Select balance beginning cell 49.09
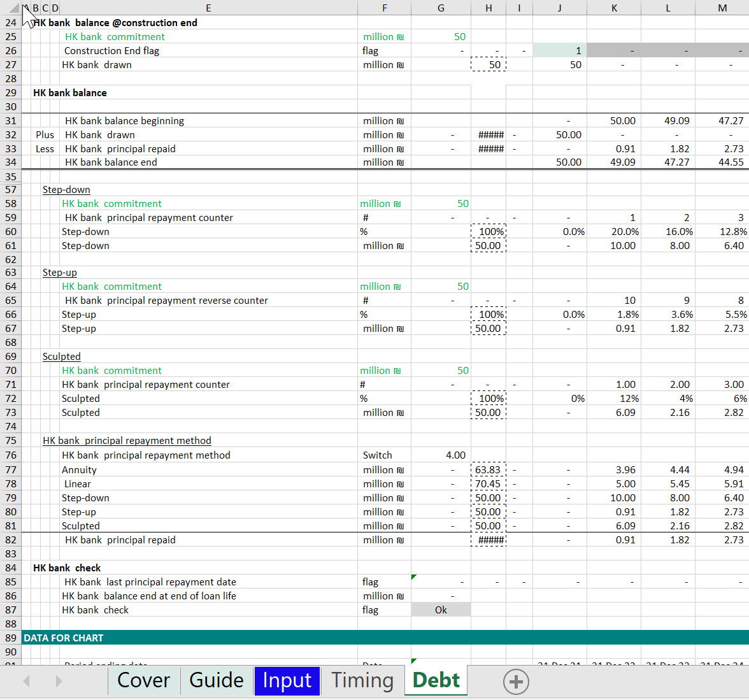749x700 pixels. [x=667, y=121]
